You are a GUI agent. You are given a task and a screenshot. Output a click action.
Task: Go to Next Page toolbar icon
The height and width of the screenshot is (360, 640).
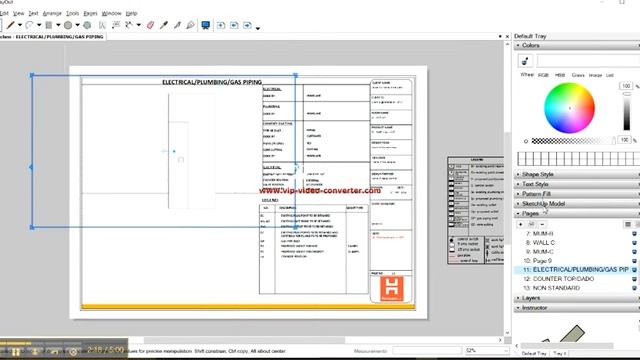(247, 25)
